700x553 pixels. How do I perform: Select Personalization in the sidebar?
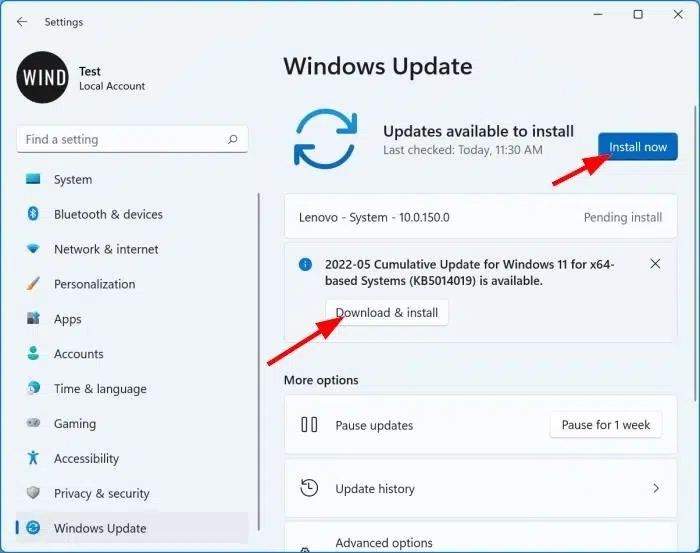click(132, 284)
